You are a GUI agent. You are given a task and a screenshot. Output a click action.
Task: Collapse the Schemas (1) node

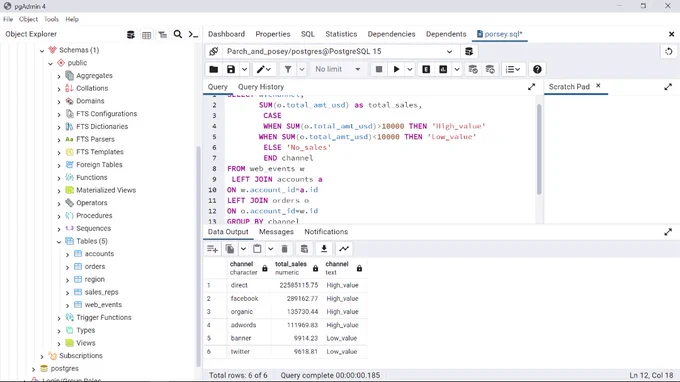pyautogui.click(x=42, y=51)
